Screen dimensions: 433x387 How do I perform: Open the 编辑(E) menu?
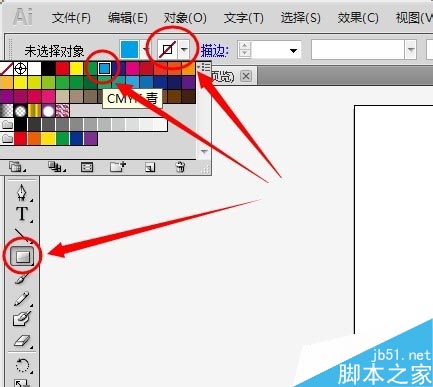coord(128,18)
